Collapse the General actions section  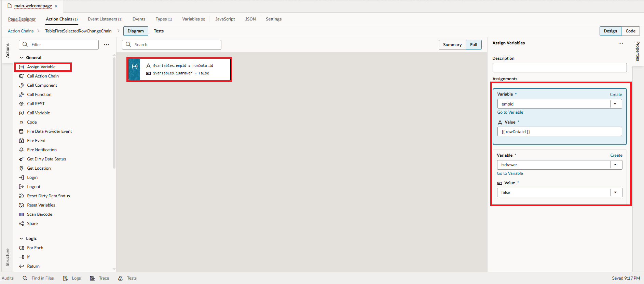[22, 58]
